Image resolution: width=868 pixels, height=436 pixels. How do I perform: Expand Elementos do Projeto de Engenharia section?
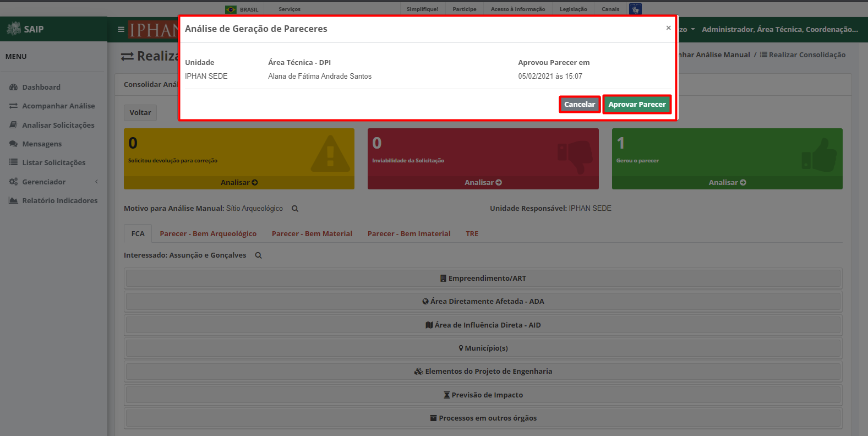pyautogui.click(x=483, y=371)
